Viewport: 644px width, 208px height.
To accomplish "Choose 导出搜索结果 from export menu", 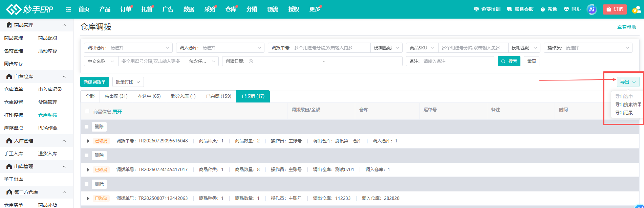I will (x=628, y=105).
